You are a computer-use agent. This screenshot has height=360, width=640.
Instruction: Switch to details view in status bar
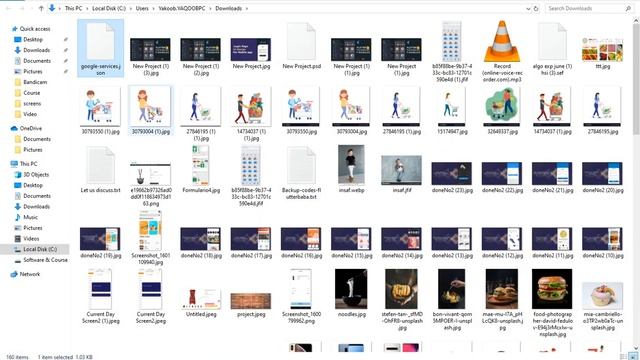click(x=623, y=357)
